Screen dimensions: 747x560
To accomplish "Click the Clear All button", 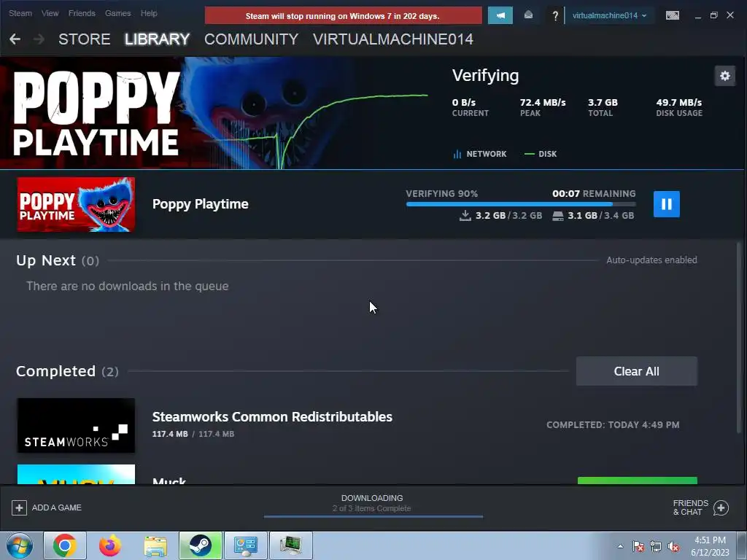I will 636,371.
